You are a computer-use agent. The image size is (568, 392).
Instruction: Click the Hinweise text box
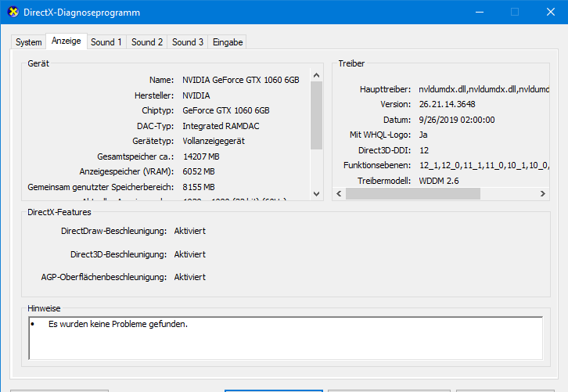click(286, 338)
